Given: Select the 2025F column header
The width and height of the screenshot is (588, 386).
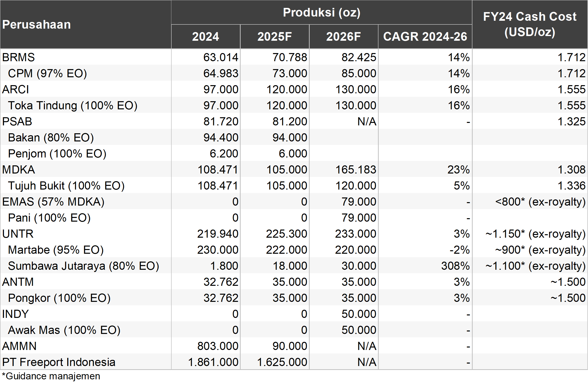Looking at the screenshot, I should (274, 37).
